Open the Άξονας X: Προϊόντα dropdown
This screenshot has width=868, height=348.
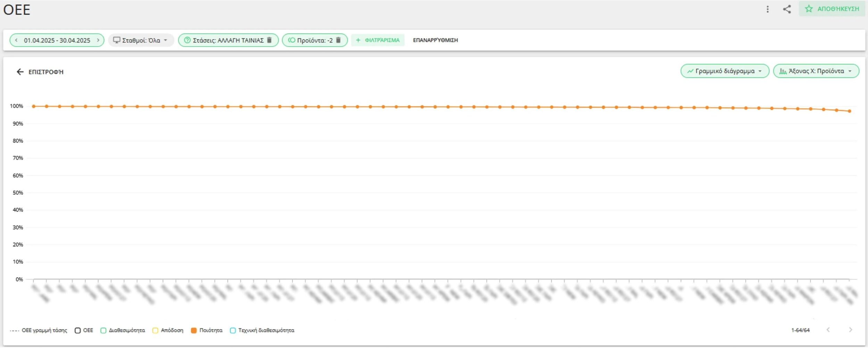point(816,71)
